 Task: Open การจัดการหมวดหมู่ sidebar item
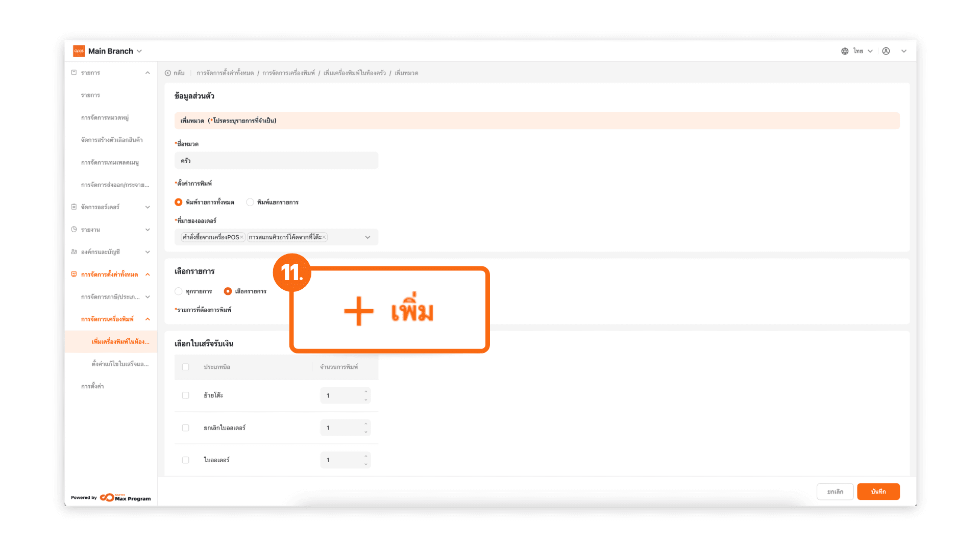(105, 118)
